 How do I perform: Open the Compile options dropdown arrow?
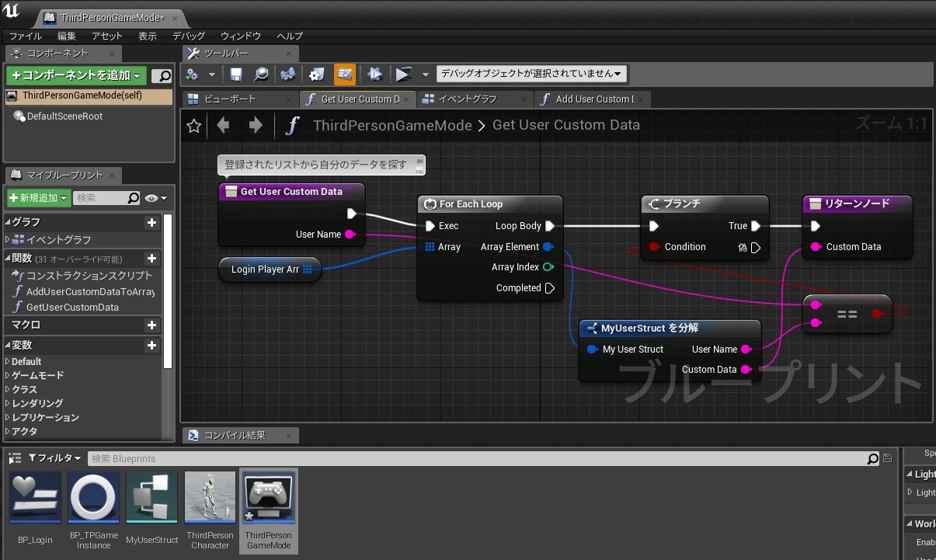point(211,75)
